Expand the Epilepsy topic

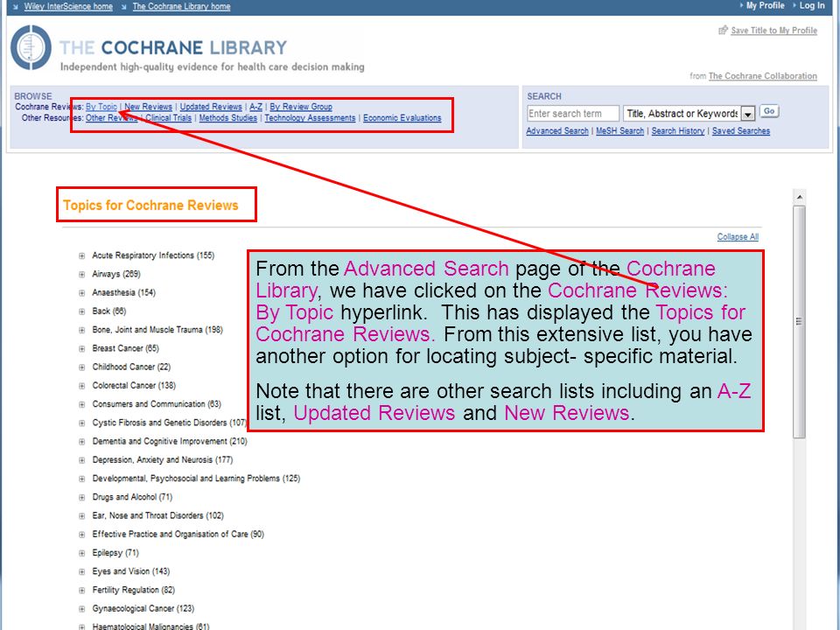pos(82,553)
